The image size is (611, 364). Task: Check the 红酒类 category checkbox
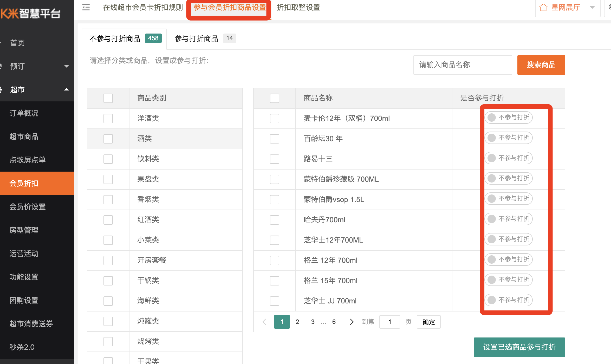[108, 220]
